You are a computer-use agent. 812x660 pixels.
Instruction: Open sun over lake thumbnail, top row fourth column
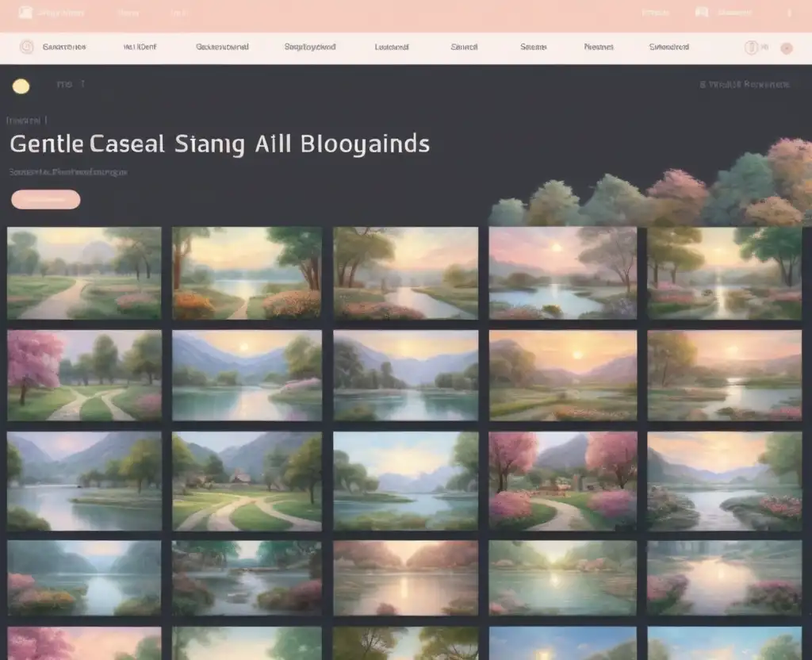[x=562, y=273]
